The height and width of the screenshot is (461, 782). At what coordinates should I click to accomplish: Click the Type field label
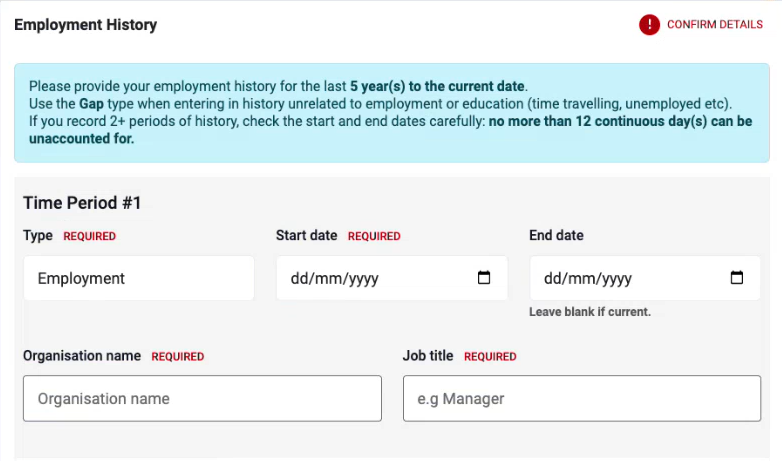coord(38,236)
